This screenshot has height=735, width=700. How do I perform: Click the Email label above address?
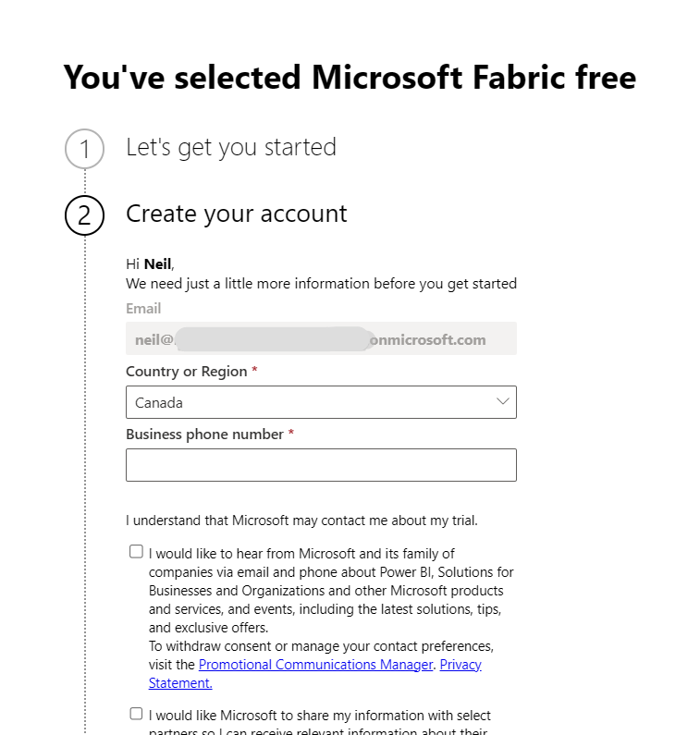[143, 309]
